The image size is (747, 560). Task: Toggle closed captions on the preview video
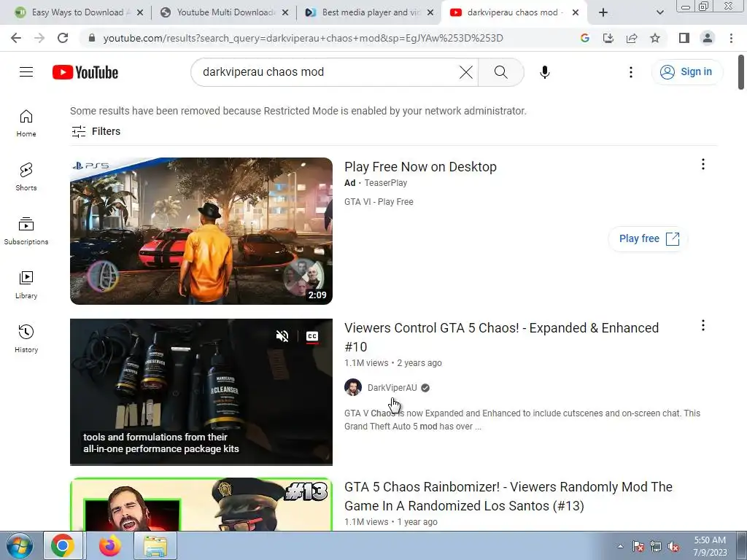(x=312, y=336)
